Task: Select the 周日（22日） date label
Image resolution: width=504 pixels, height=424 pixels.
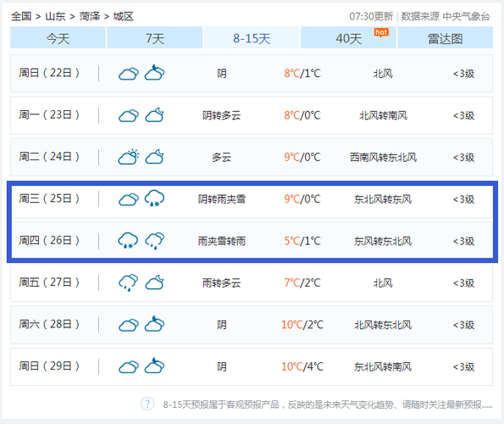Action: coord(49,73)
